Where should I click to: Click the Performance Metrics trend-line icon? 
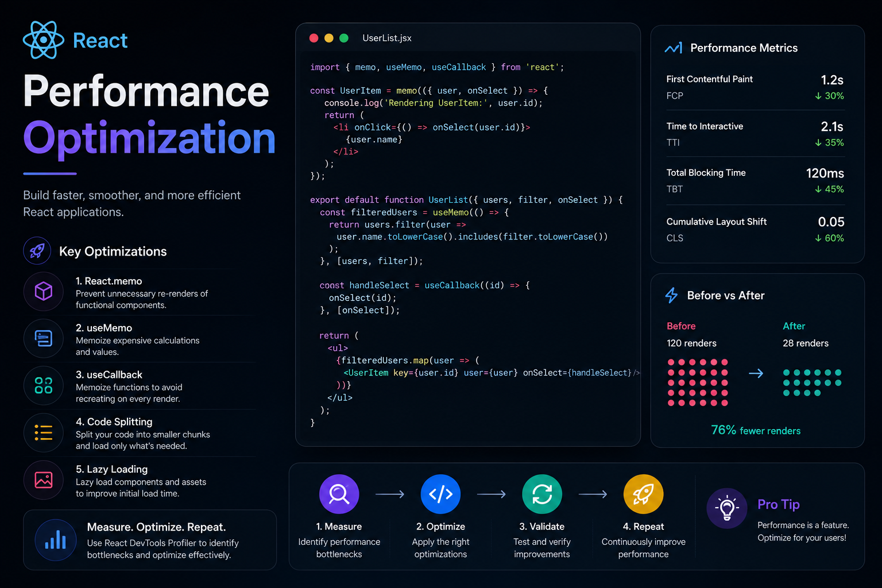pyautogui.click(x=674, y=48)
